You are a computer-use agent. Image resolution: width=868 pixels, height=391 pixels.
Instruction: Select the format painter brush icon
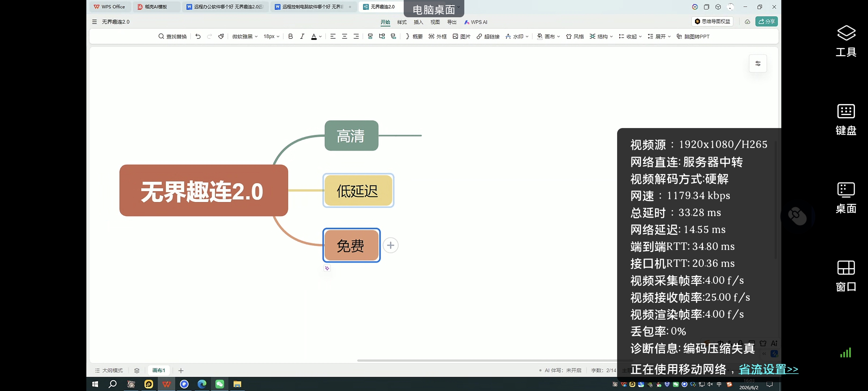[221, 36]
